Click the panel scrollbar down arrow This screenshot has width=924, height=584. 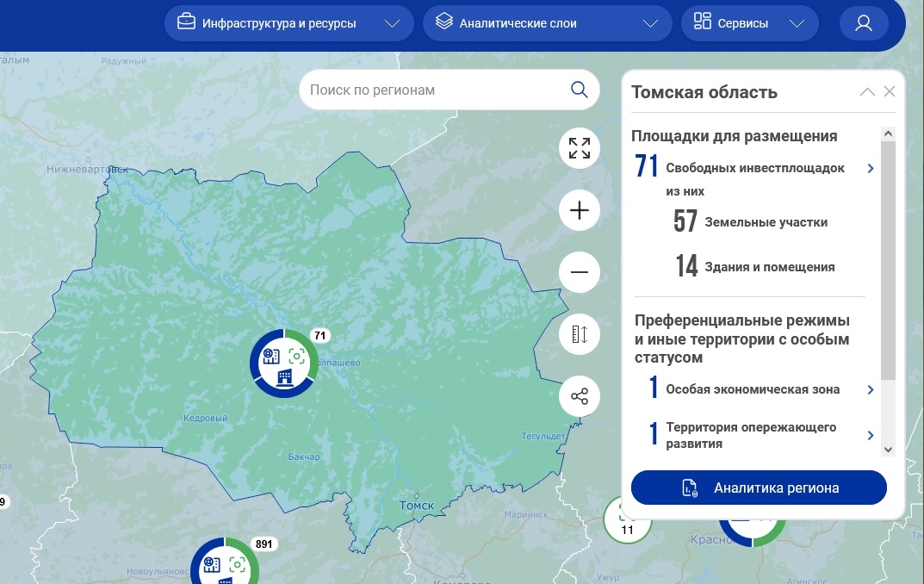[888, 450]
